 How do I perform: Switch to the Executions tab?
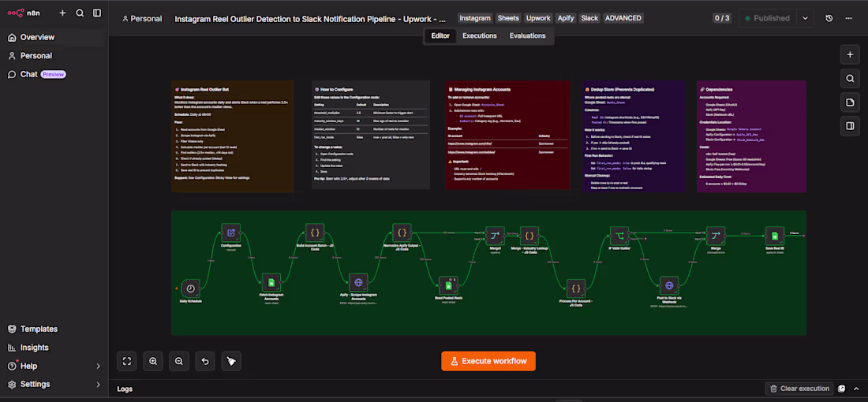(x=480, y=36)
